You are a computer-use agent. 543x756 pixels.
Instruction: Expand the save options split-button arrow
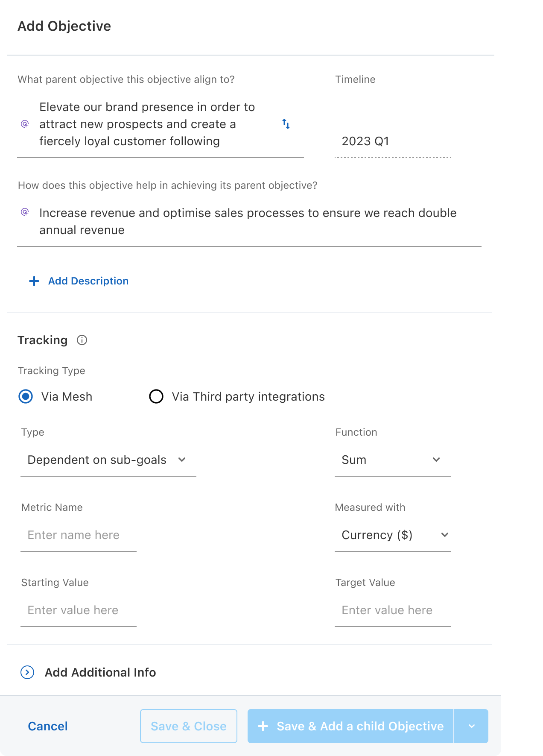tap(471, 726)
